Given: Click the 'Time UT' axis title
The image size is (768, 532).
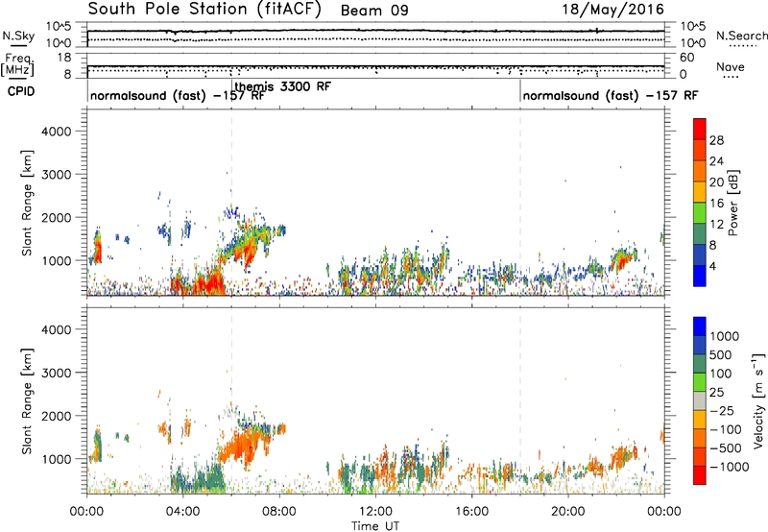Looking at the screenshot, I should (x=375, y=526).
